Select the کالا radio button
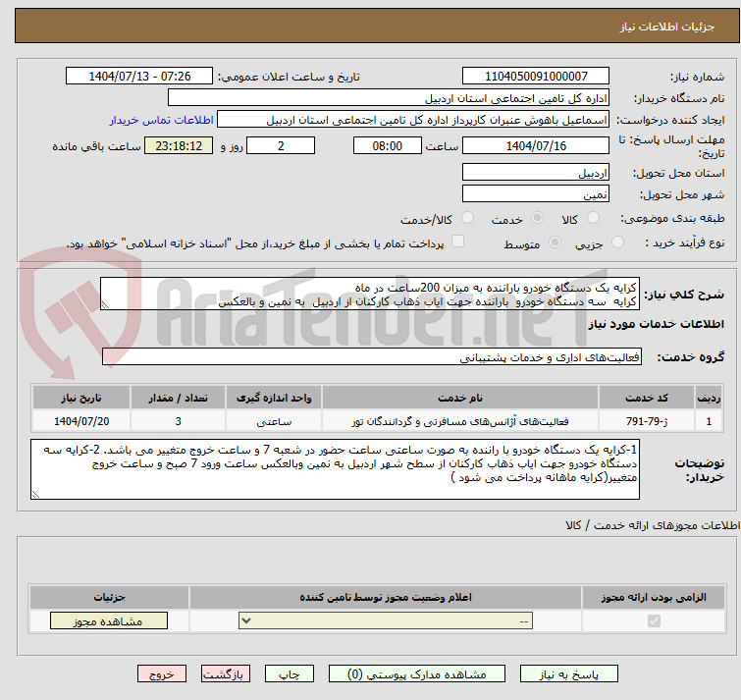The height and width of the screenshot is (700, 741). pos(593,218)
